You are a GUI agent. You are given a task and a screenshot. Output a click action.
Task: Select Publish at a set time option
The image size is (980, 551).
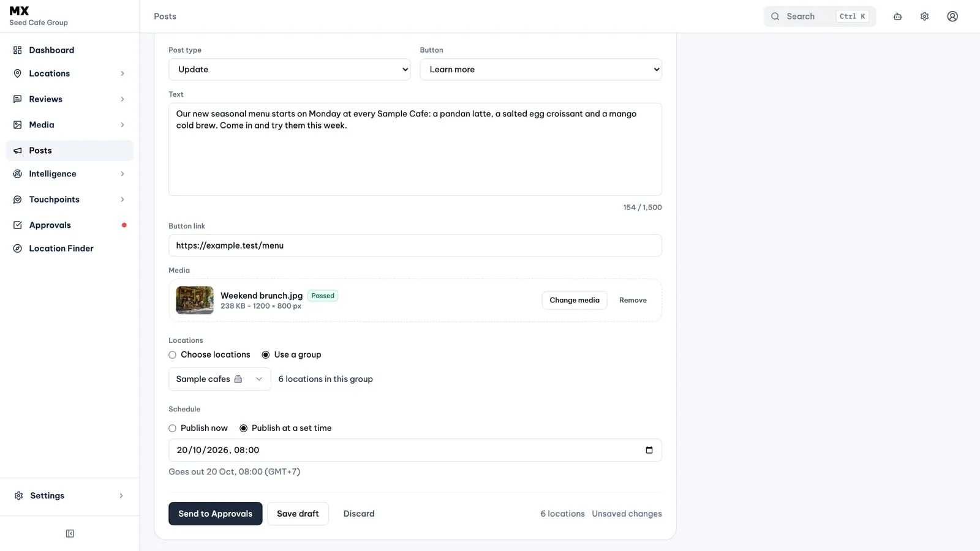pos(244,429)
